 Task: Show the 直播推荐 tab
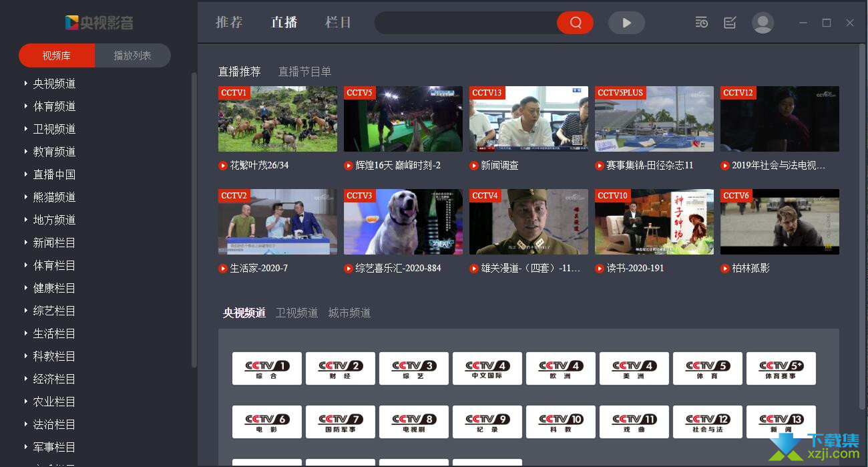(x=239, y=71)
